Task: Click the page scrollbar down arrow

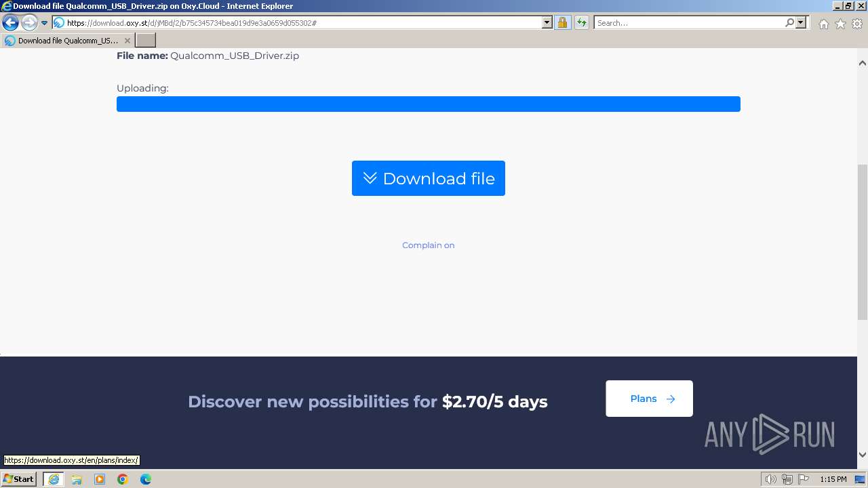Action: (x=862, y=455)
